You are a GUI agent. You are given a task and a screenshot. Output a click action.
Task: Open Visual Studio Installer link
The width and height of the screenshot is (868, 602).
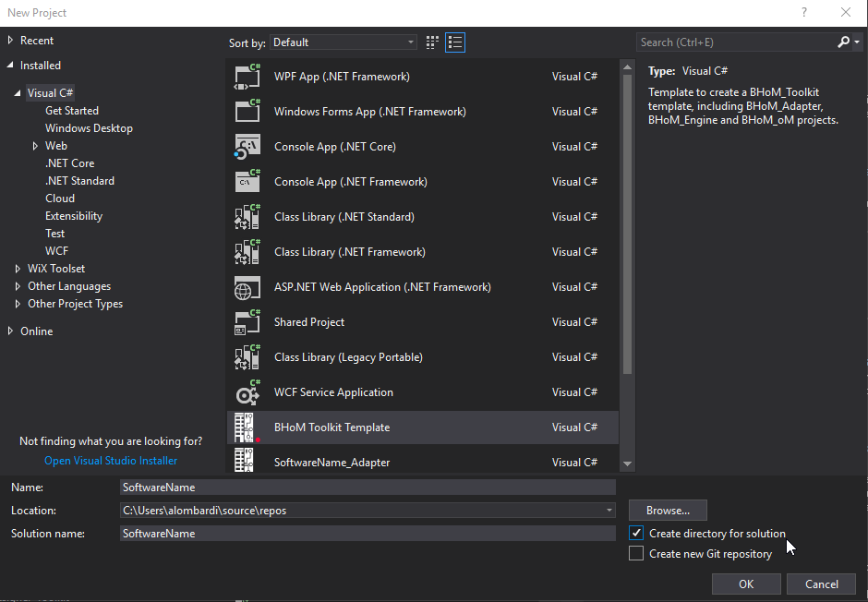pos(111,461)
